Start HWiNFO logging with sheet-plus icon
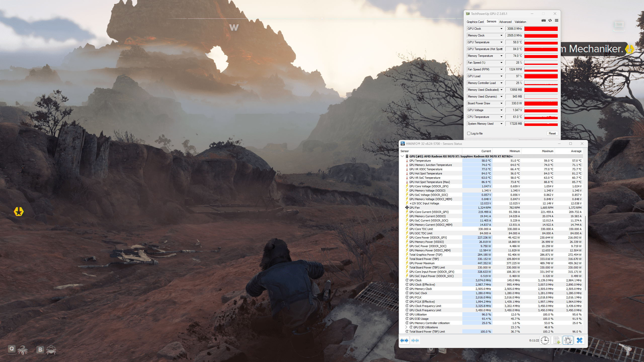 556,340
